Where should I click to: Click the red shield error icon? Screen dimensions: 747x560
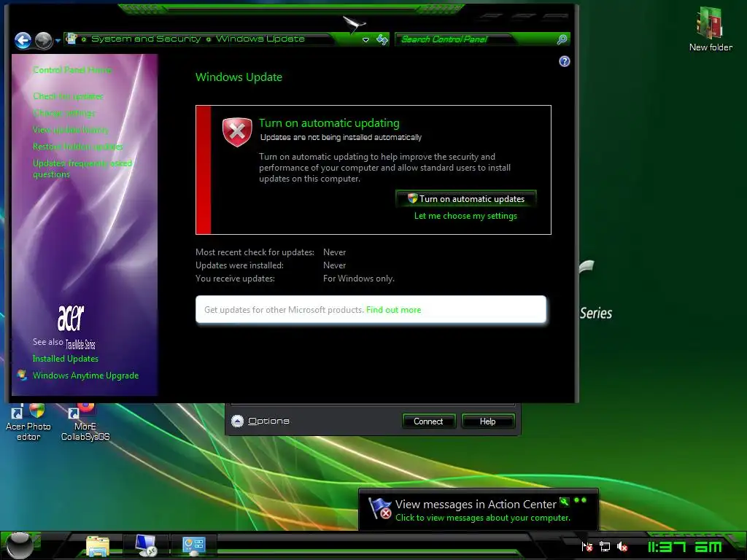pyautogui.click(x=237, y=132)
